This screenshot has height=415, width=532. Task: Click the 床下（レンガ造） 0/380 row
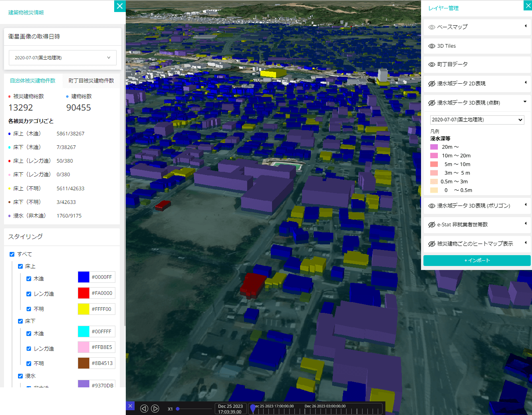pos(39,175)
